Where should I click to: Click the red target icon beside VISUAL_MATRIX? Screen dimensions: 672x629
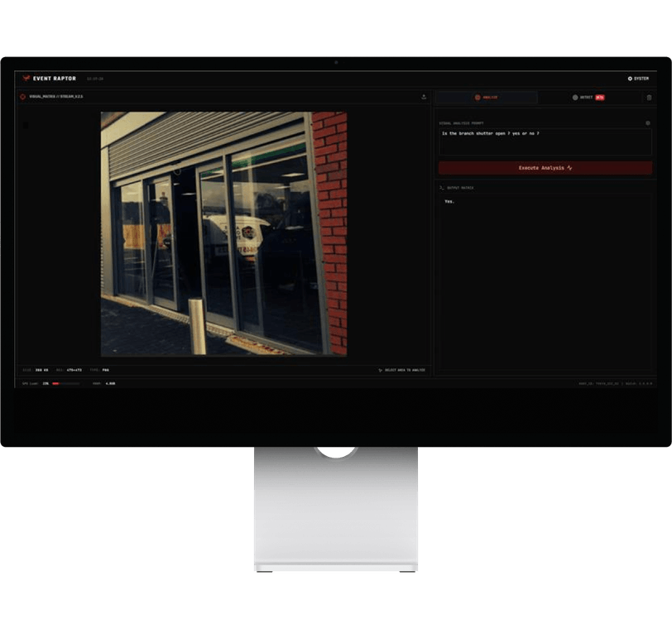(x=22, y=97)
